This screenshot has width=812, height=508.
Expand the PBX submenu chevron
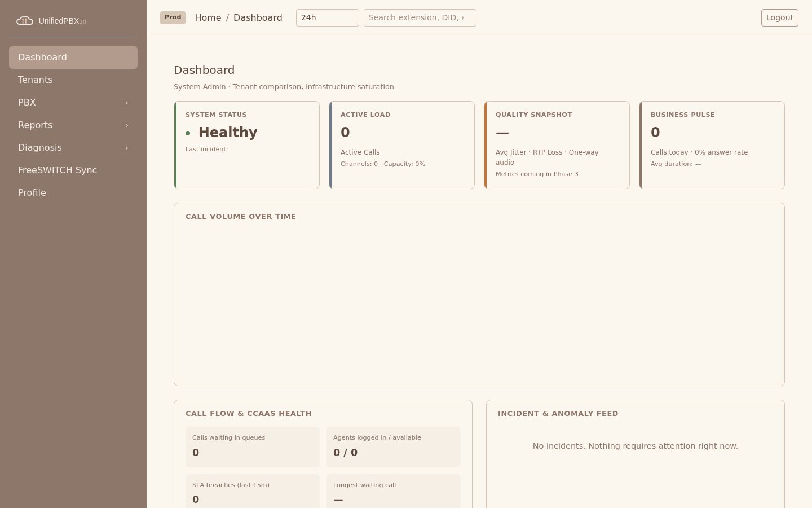[127, 103]
